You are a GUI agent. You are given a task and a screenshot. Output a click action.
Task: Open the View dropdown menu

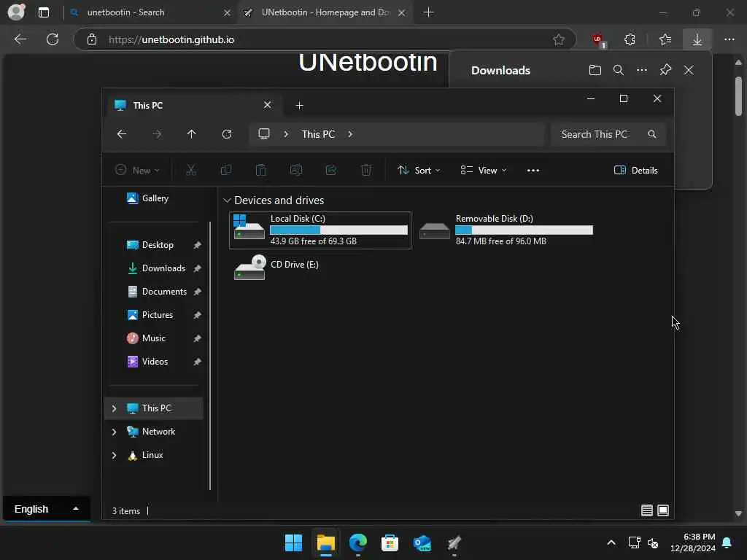[x=484, y=171]
